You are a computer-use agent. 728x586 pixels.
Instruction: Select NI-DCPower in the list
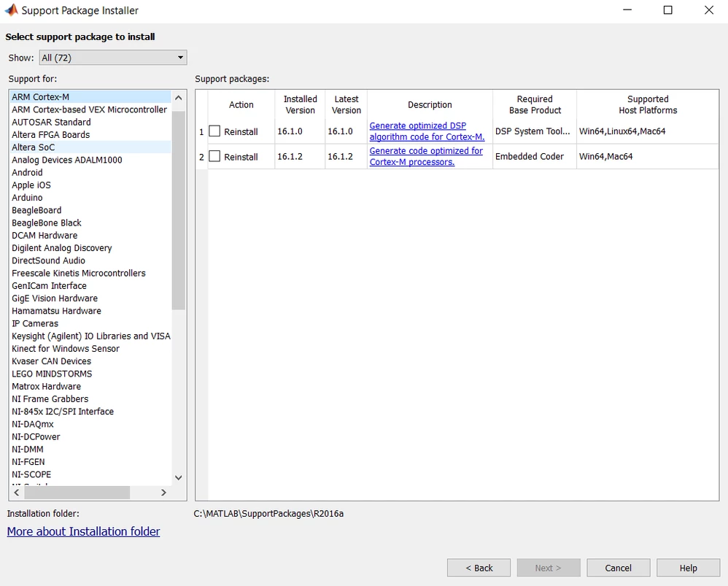90,436
